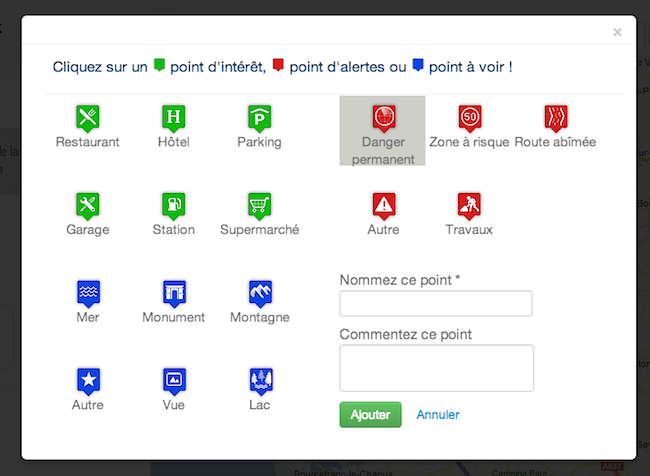Image resolution: width=650 pixels, height=476 pixels.
Task: Choose the Hôtel marker icon
Action: click(174, 118)
